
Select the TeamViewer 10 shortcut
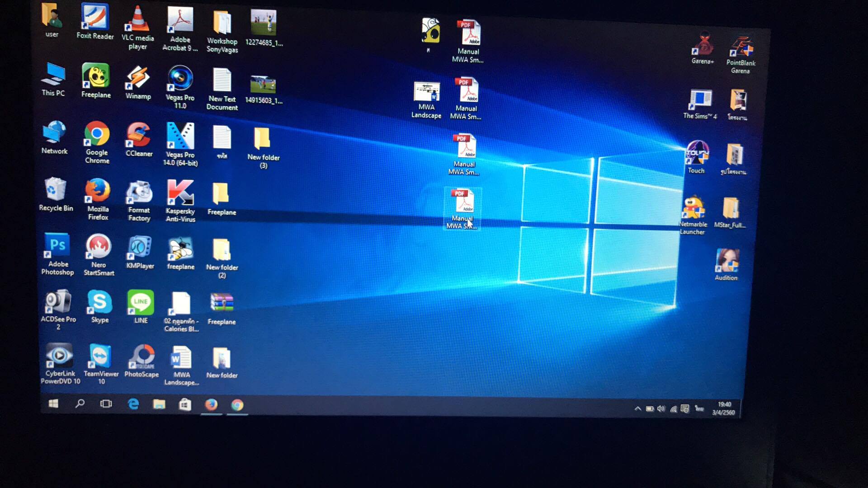pos(100,357)
